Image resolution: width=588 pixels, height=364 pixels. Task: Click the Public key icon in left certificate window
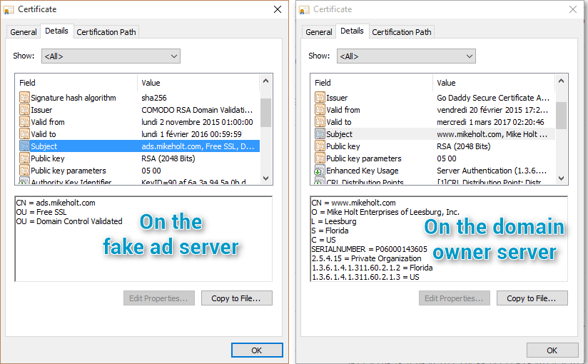point(24,158)
